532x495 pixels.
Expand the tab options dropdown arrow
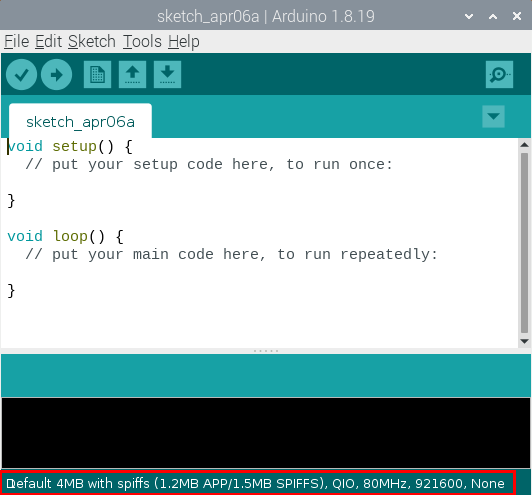pos(493,116)
